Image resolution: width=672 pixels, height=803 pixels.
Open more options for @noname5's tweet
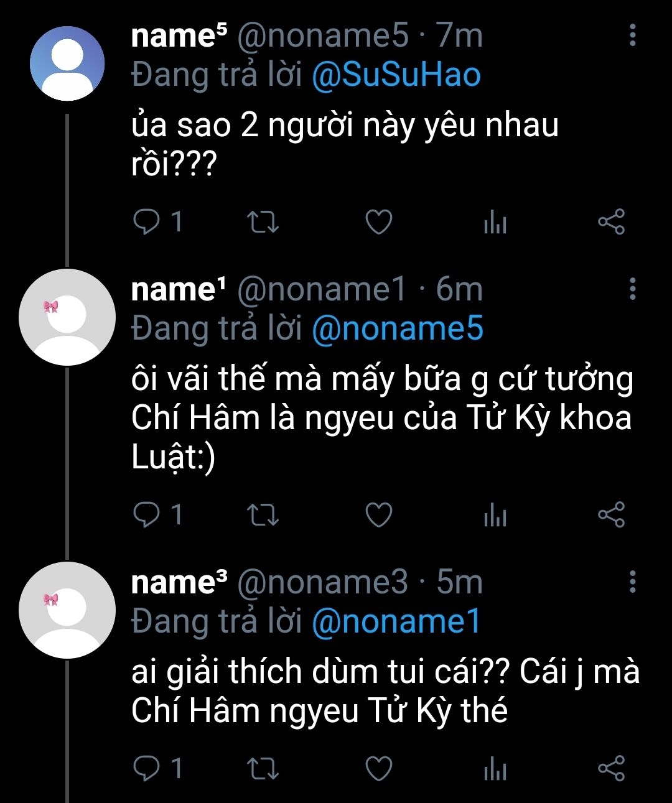pos(632,35)
